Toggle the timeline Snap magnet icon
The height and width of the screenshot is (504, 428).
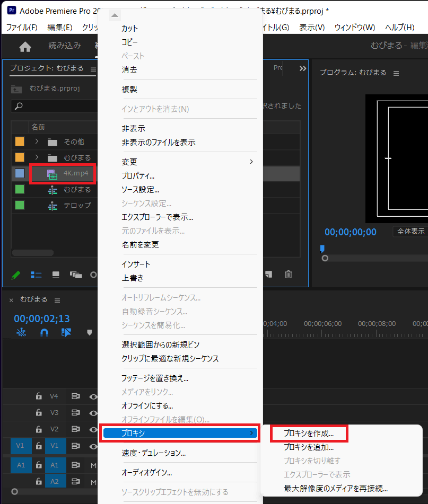(x=45, y=332)
